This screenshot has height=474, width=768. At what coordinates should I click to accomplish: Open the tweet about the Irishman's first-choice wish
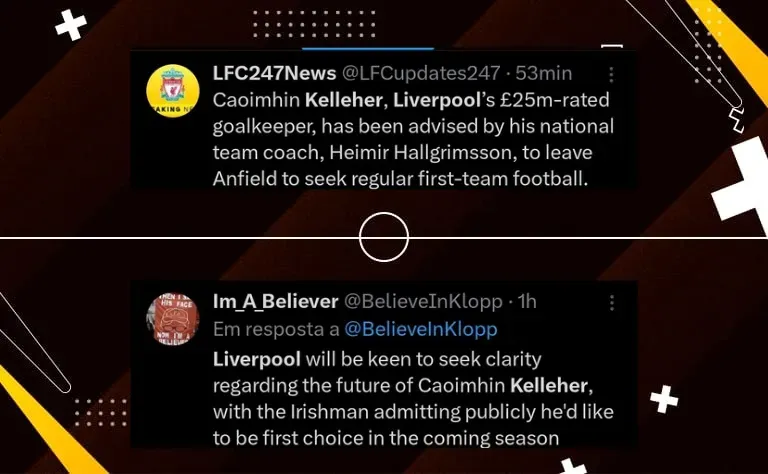413,399
